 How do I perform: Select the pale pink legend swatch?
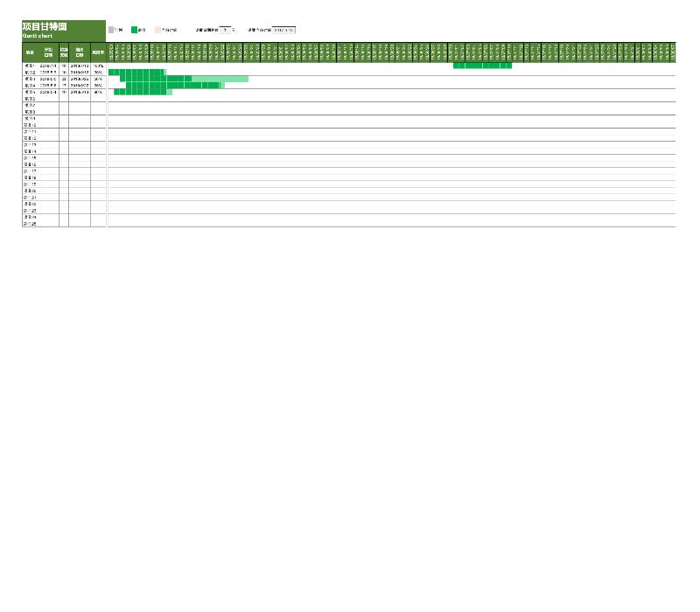[x=157, y=30]
